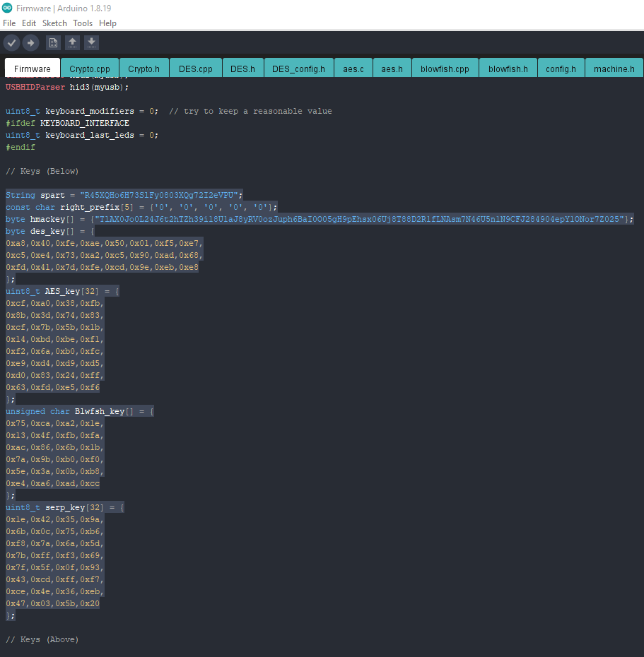Click des_key row starting with 0xfd
This screenshot has width=644, height=657.
(x=102, y=267)
